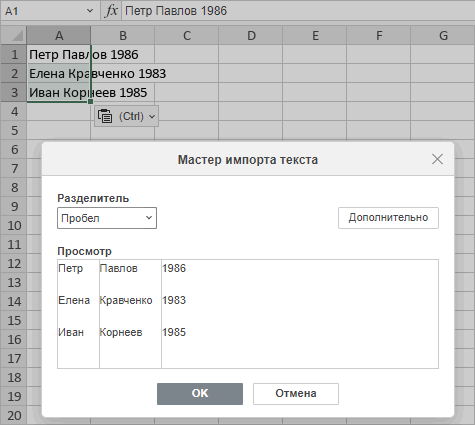Click Павлов in the preview table
Image resolution: width=475 pixels, height=425 pixels.
point(118,268)
